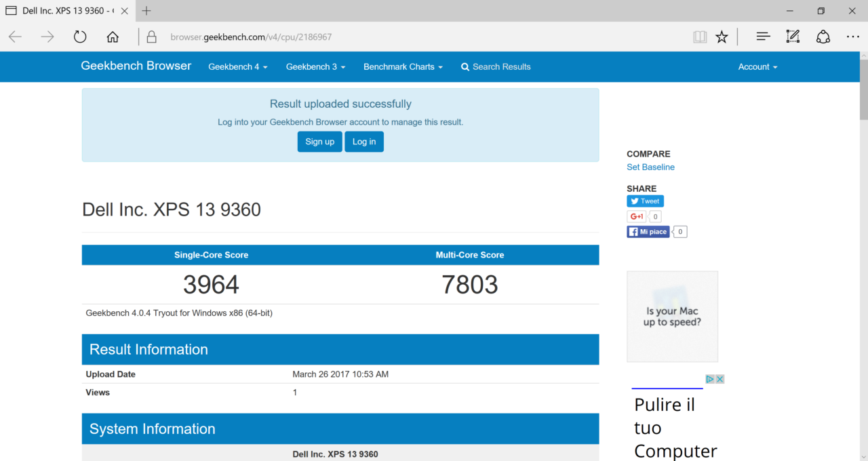Image resolution: width=868 pixels, height=461 pixels.
Task: Click the Facebook Mi piace button
Action: point(648,232)
